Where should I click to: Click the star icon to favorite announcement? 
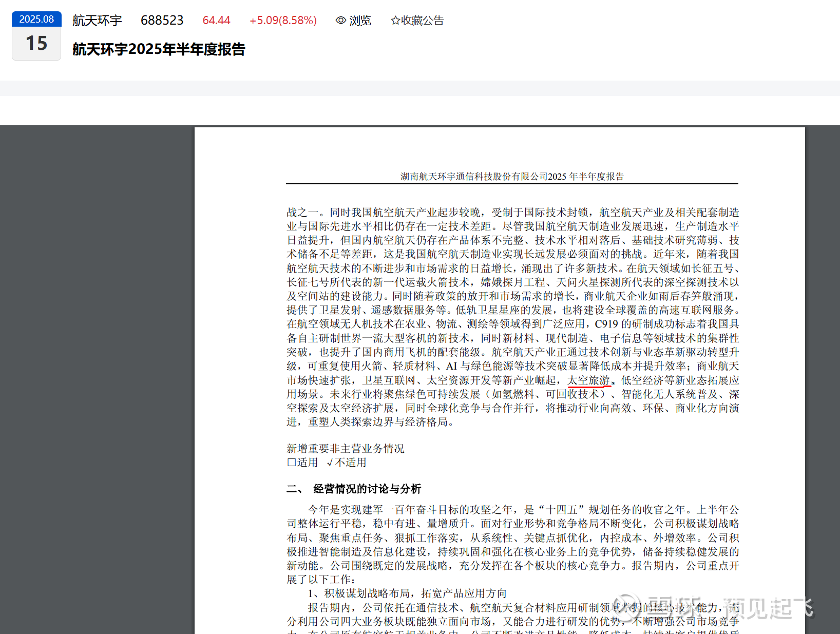pyautogui.click(x=395, y=21)
